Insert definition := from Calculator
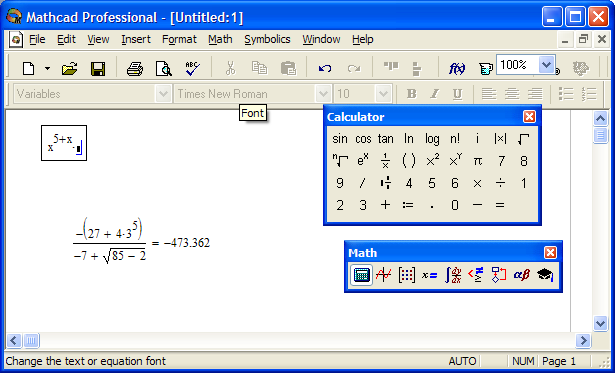The image size is (615, 373). [408, 205]
